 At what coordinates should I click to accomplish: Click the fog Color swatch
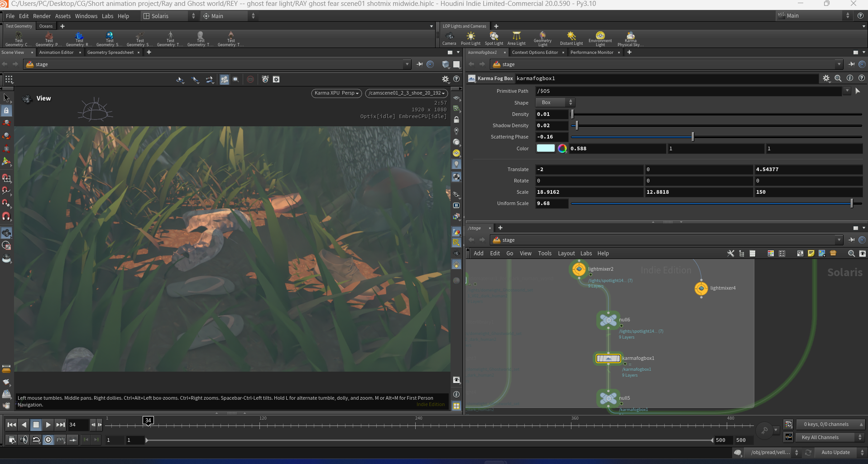(546, 148)
